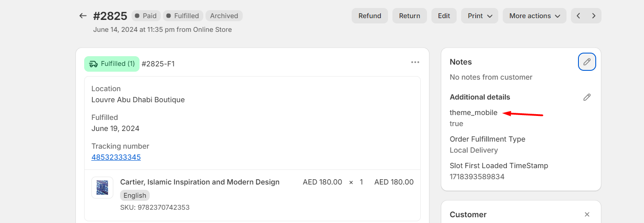Click the Cartier, Islamic Inspiration product title
This screenshot has width=644, height=223.
click(x=200, y=182)
